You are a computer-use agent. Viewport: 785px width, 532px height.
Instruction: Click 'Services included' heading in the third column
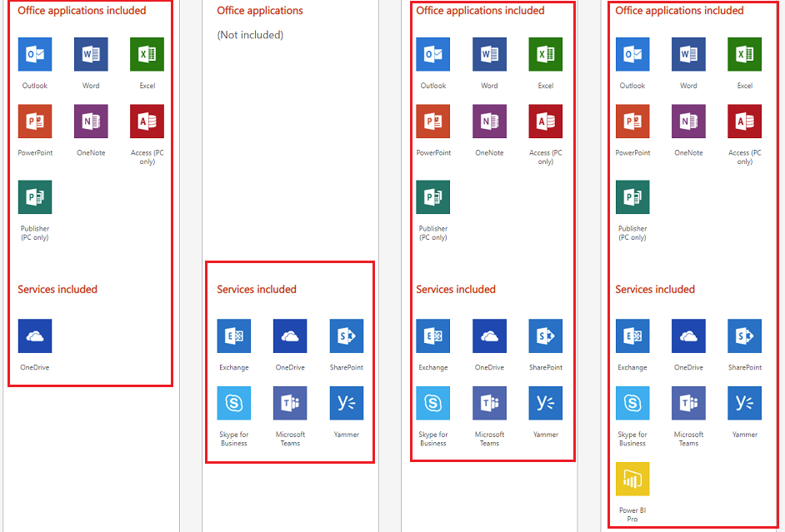(456, 289)
